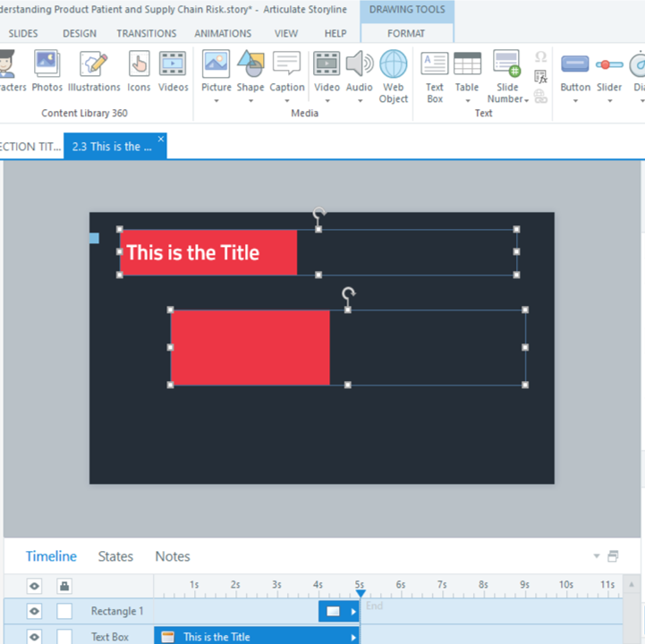
Task: Select the Rectangle 1 timeline row label
Action: (117, 611)
